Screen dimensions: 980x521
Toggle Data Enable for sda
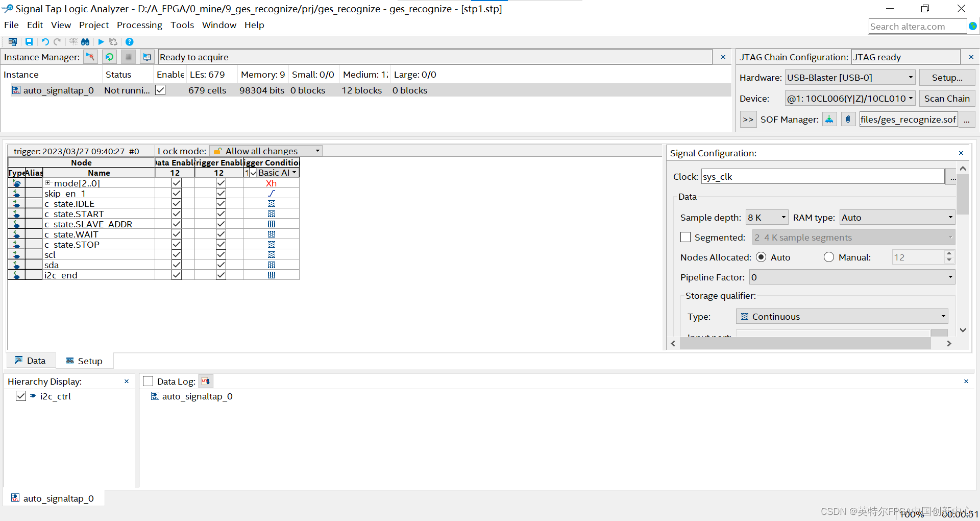177,265
